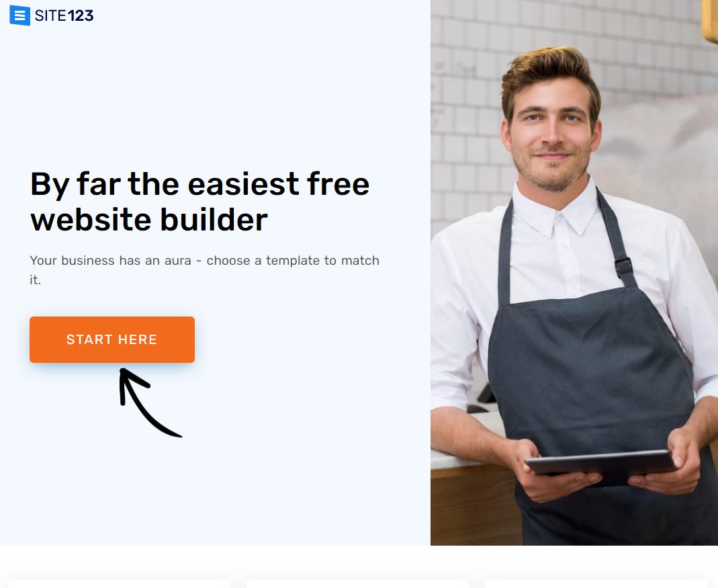Click the yellow object in top-right corner
This screenshot has width=718, height=588.
[710, 21]
